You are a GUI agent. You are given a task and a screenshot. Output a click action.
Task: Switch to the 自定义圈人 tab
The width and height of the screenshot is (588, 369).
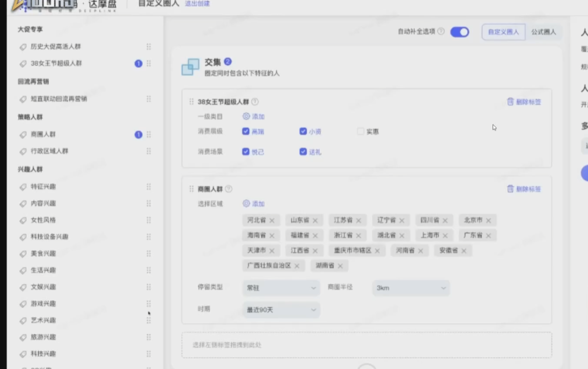(x=503, y=32)
